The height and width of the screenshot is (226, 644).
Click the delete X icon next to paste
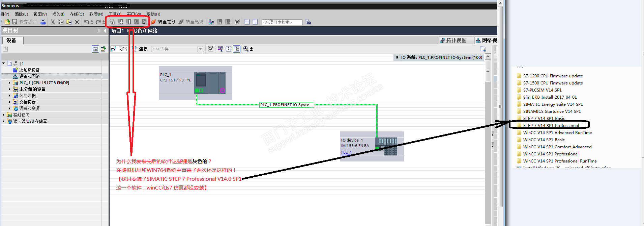click(x=77, y=22)
